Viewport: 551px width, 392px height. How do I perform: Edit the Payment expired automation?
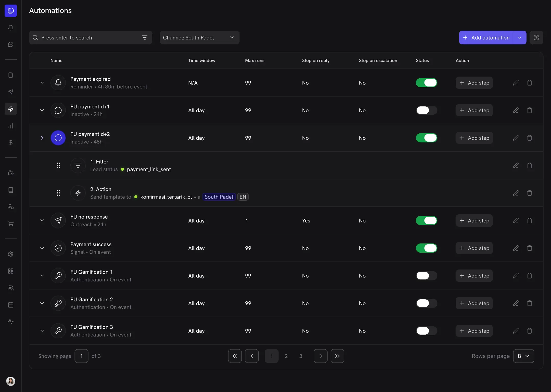point(516,83)
